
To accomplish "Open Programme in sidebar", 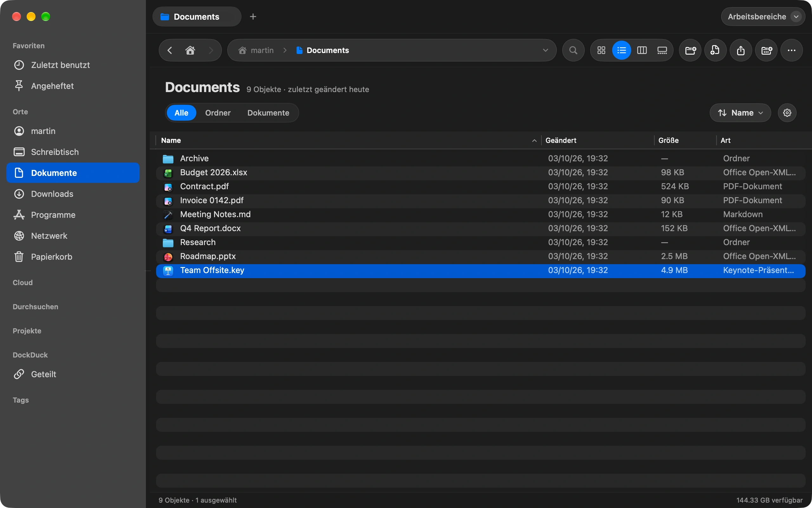I will [x=73, y=215].
